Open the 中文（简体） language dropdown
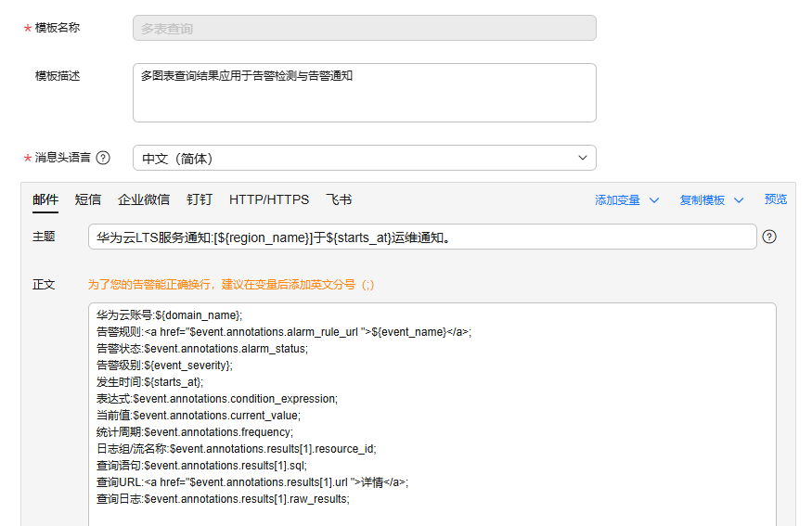The image size is (812, 526). point(365,158)
